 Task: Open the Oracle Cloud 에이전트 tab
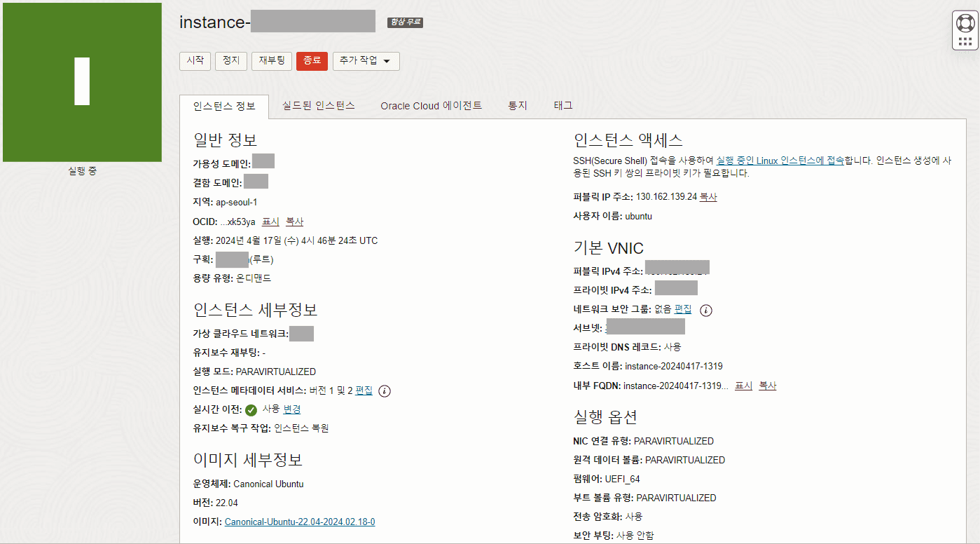[431, 106]
